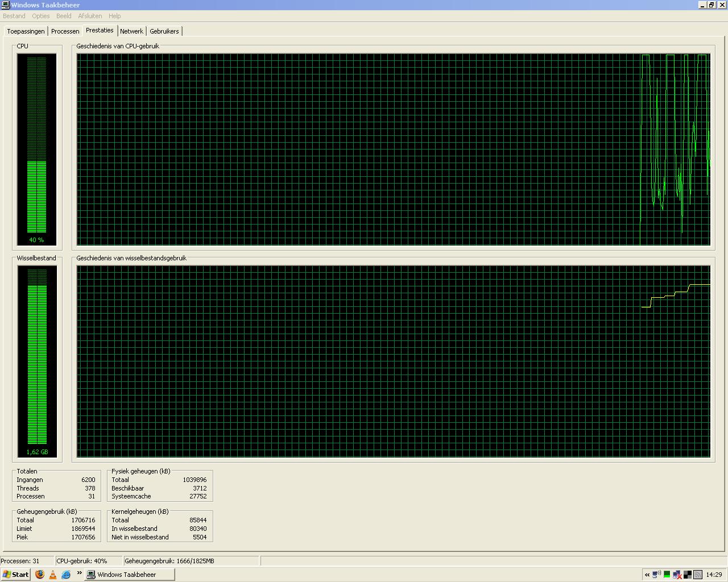Image resolution: width=728 pixels, height=582 pixels.
Task: Click the Windows Taakbeheer taskbar button
Action: click(x=130, y=575)
